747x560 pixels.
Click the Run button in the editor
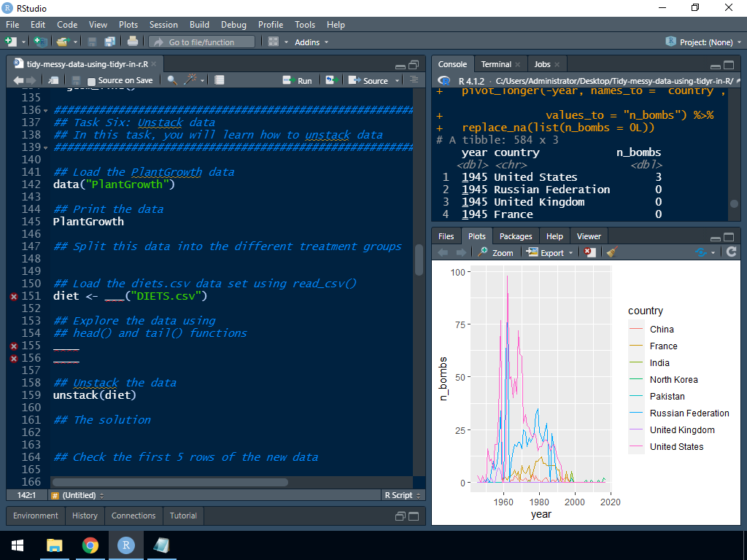pyautogui.click(x=298, y=80)
